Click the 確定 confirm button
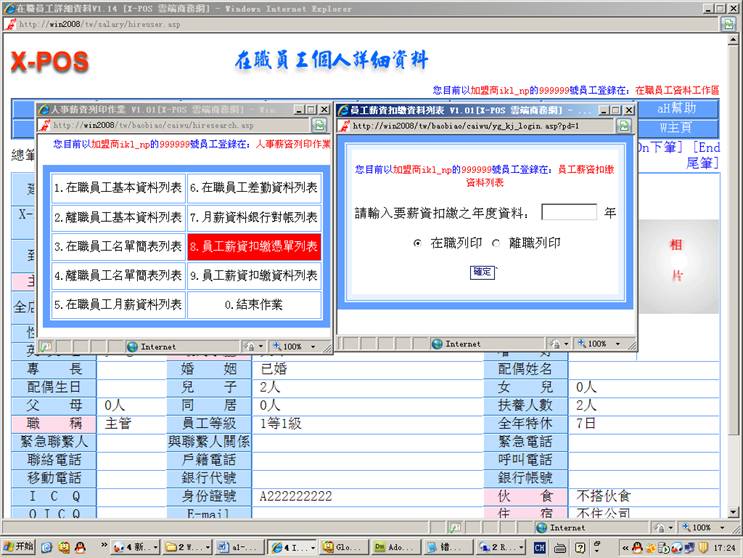This screenshot has height=558, width=743. pyautogui.click(x=483, y=271)
